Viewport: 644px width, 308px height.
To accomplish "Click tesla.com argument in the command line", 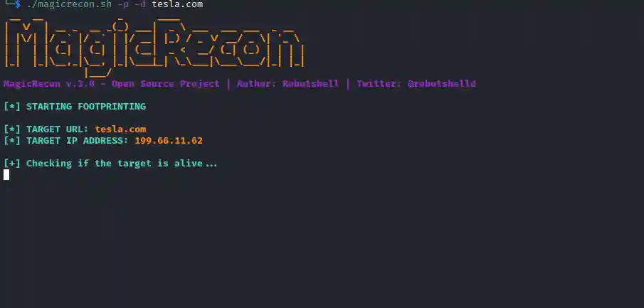I will pos(177,4).
